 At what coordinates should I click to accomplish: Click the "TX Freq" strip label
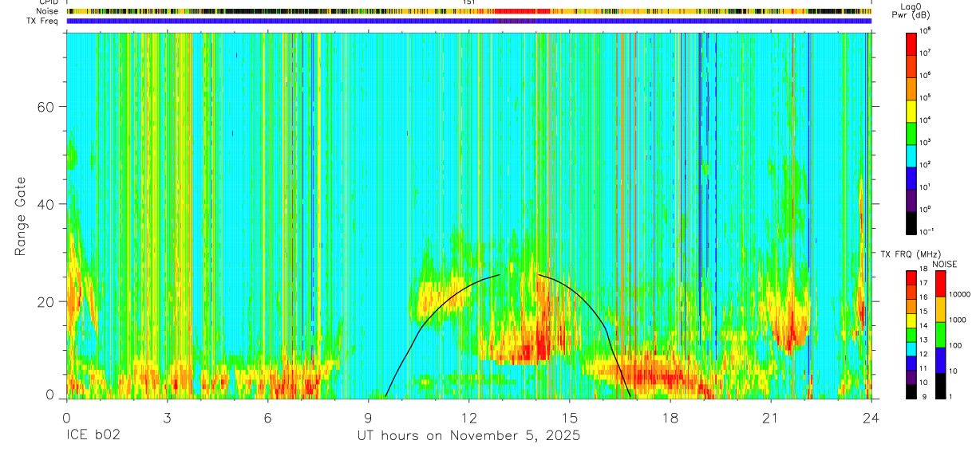(x=43, y=22)
